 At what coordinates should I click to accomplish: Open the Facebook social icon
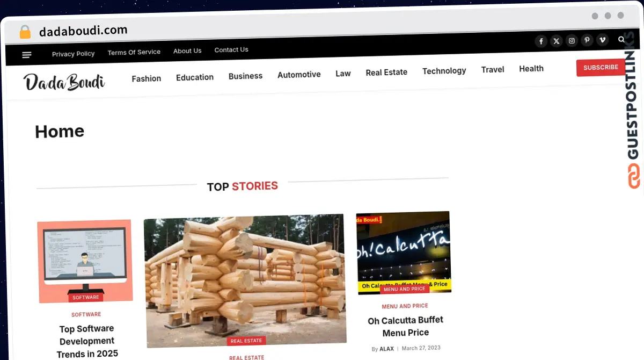(x=541, y=41)
